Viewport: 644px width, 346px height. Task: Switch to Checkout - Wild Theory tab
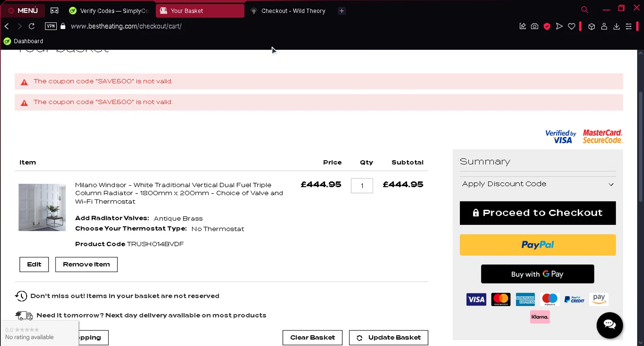(293, 11)
